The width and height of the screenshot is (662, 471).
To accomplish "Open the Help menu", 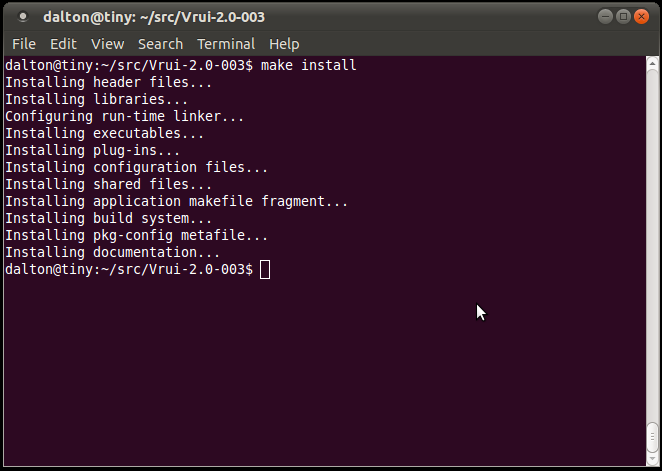I will coord(284,44).
